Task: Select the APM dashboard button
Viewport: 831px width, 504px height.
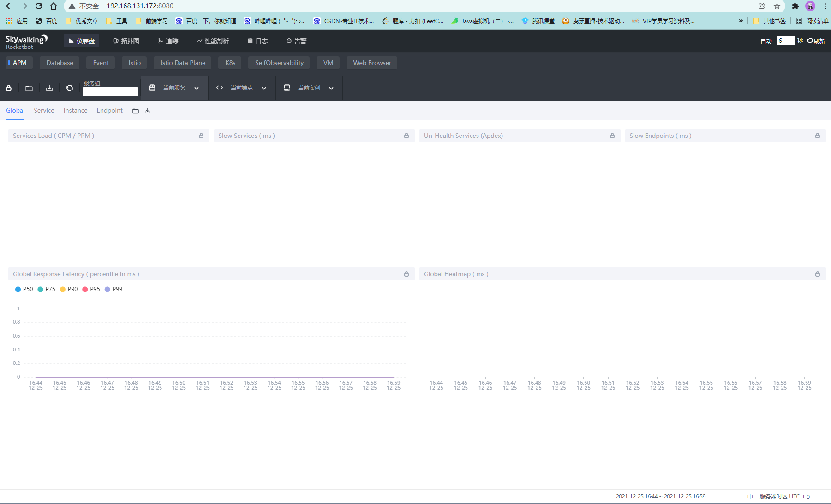Action: [19, 63]
